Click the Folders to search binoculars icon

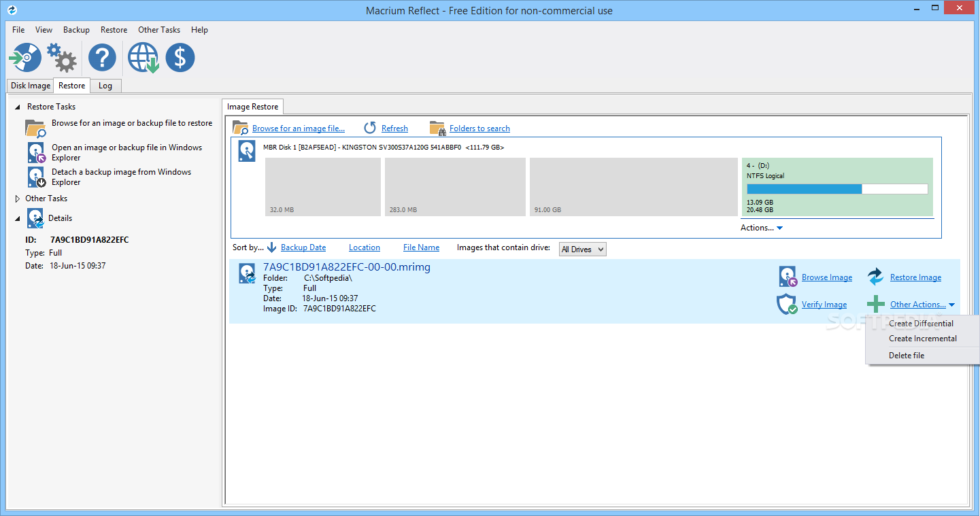pos(437,128)
